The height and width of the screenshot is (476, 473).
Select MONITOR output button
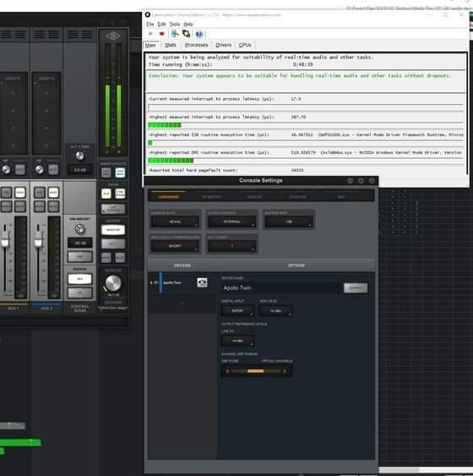pyautogui.click(x=113, y=230)
